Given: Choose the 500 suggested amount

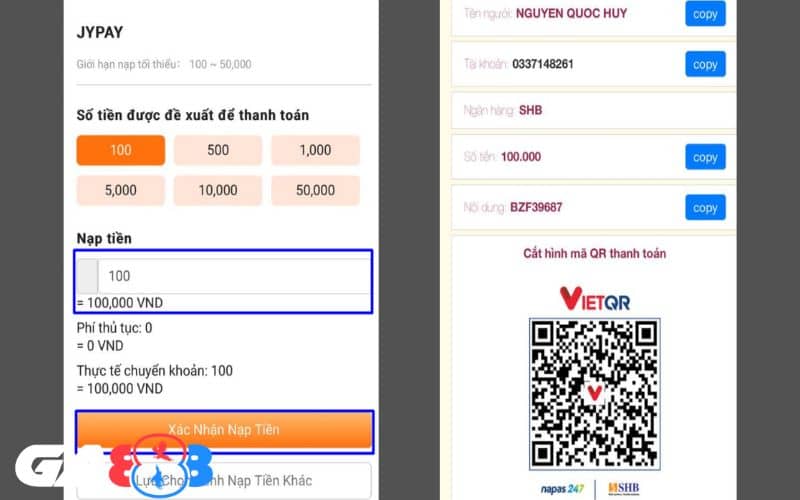Looking at the screenshot, I should [x=217, y=150].
